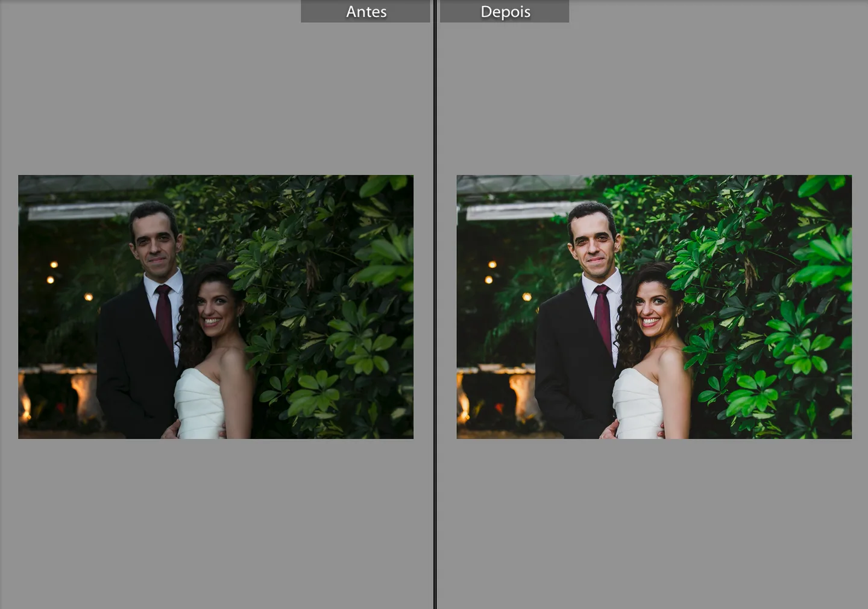This screenshot has width=868, height=609.
Task: Click the white dress in the Antes photo
Action: coord(200,404)
